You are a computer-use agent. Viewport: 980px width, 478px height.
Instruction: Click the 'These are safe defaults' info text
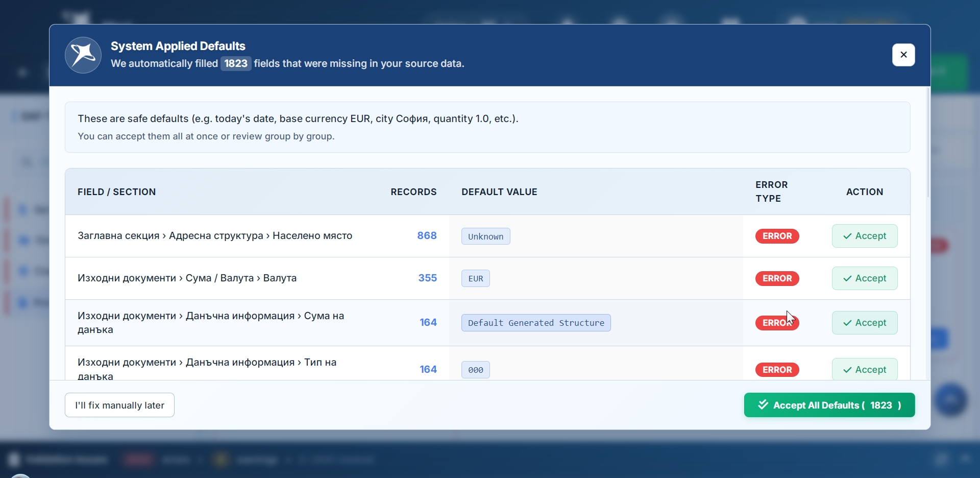[x=298, y=118]
